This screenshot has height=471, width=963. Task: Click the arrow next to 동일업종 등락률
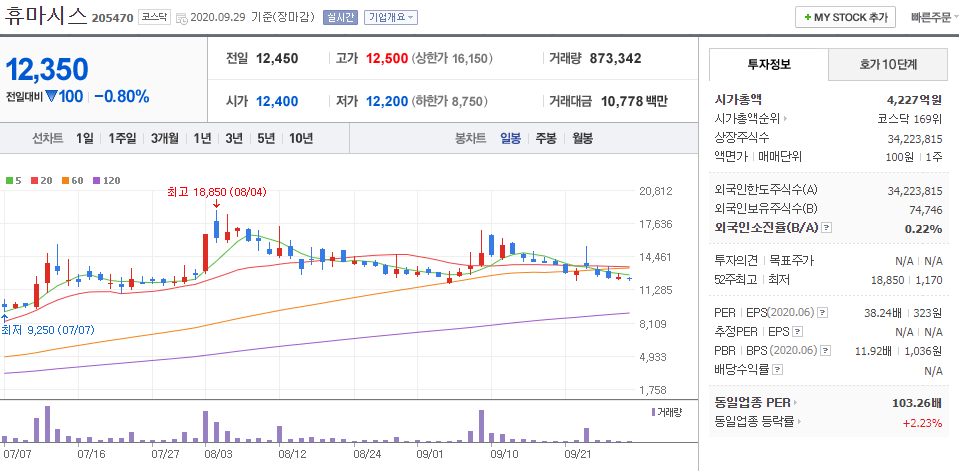(x=800, y=421)
